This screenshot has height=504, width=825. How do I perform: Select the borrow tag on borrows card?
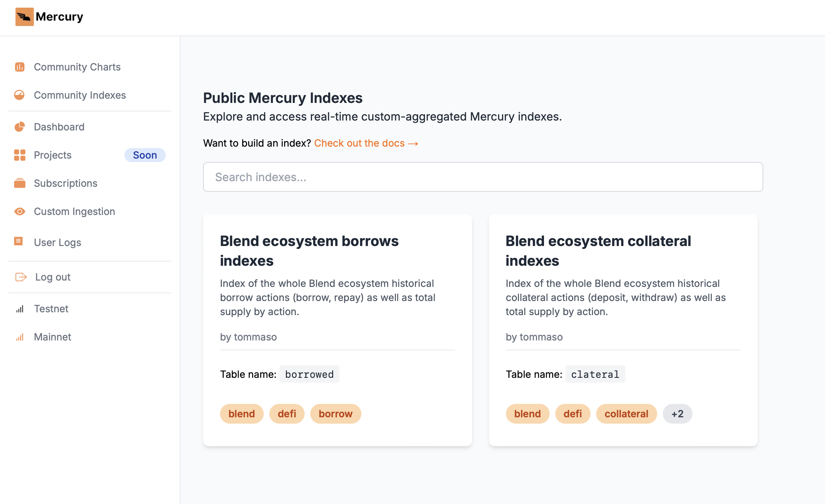point(335,414)
